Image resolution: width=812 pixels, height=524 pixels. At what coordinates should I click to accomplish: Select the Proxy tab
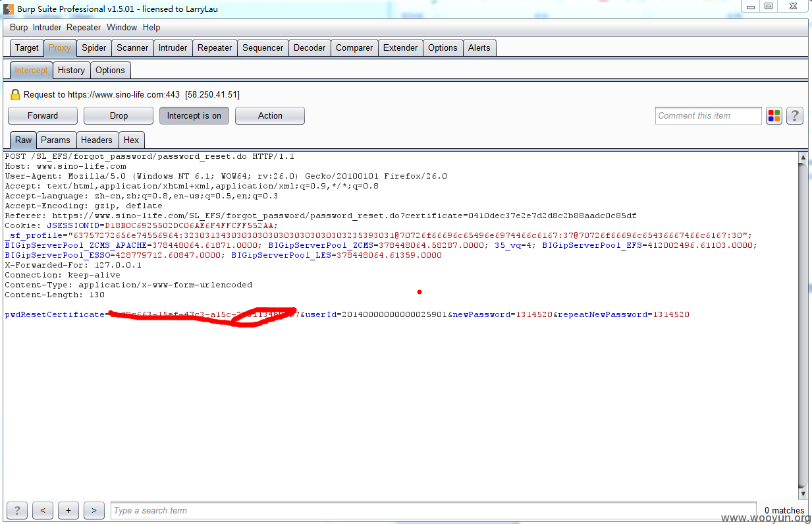(x=60, y=47)
